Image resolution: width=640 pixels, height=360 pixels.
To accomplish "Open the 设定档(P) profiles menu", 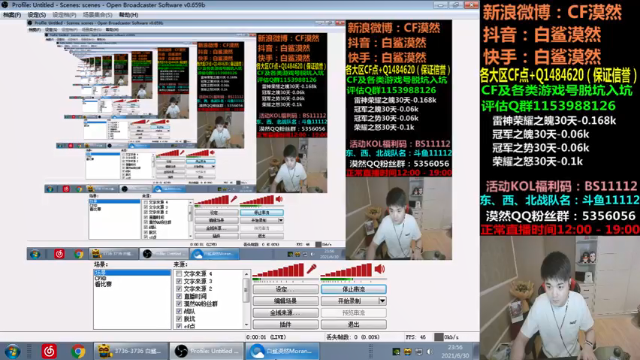I will pyautogui.click(x=64, y=15).
